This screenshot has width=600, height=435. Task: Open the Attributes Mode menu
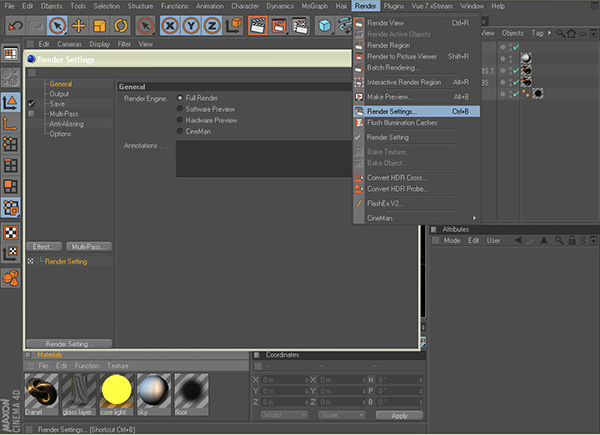point(452,241)
